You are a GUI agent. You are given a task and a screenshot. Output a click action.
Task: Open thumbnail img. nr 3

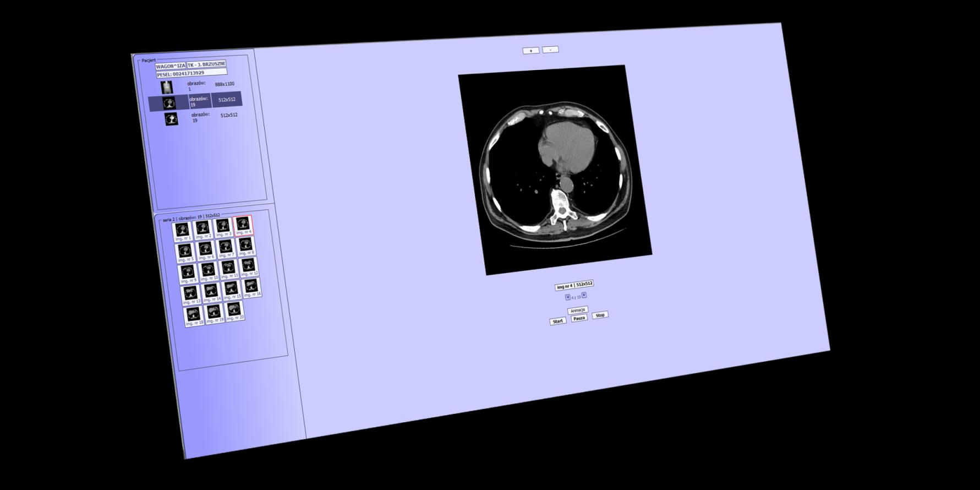(x=223, y=227)
